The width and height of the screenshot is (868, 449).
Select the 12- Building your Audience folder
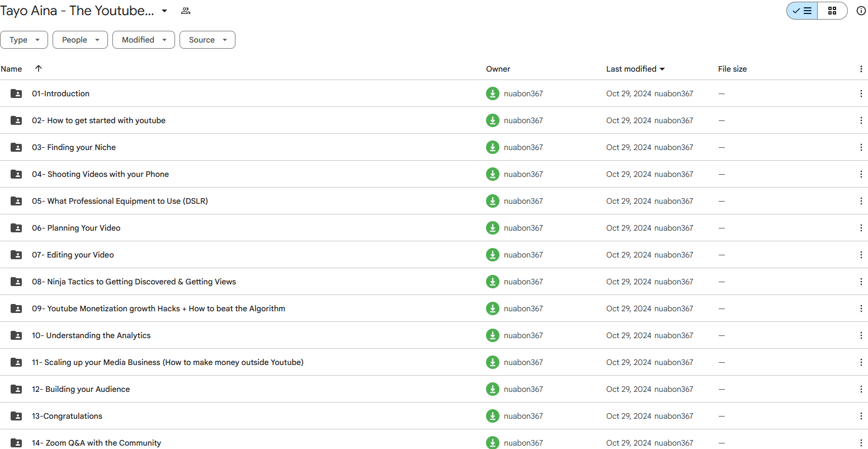(x=81, y=389)
